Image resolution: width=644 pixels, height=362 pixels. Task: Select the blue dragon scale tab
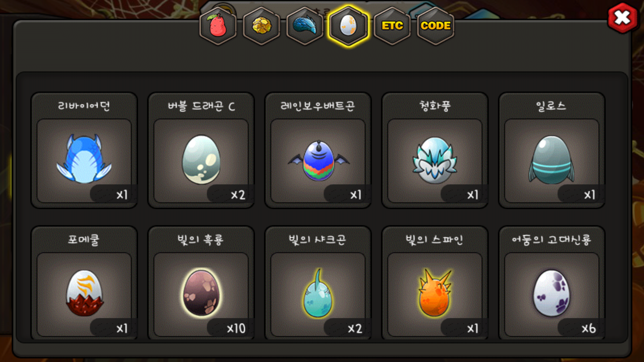[x=305, y=26]
